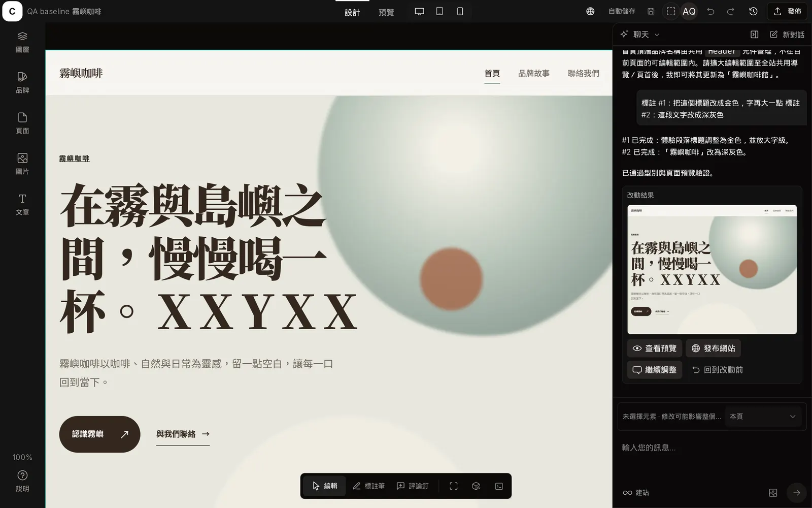Viewport: 812px width, 508px height.
Task: Open the 頁面 pages panel
Action: (x=22, y=123)
